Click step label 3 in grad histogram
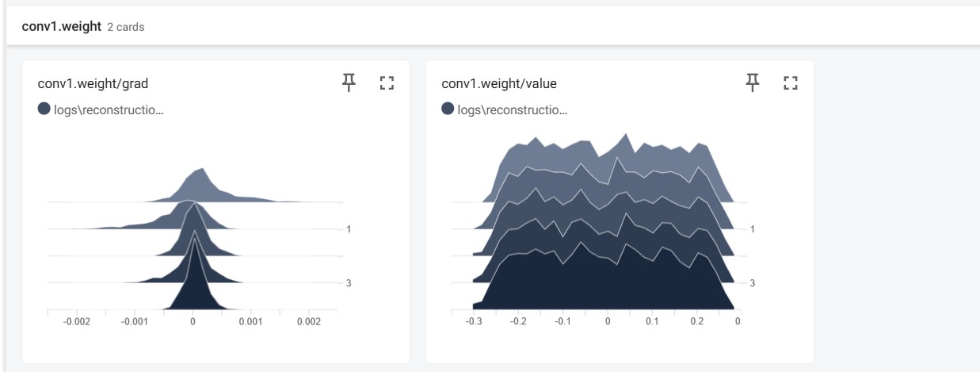The image size is (980, 372). [348, 283]
